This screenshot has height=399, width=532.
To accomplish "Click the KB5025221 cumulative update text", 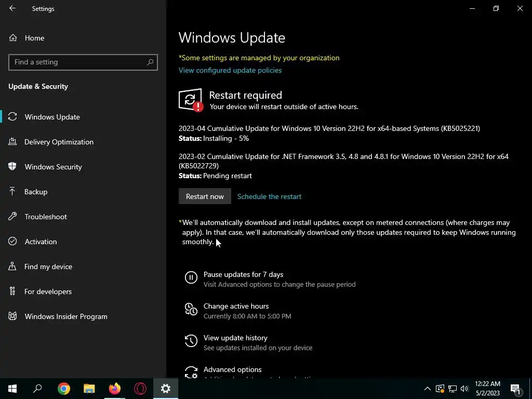I will pyautogui.click(x=329, y=129).
